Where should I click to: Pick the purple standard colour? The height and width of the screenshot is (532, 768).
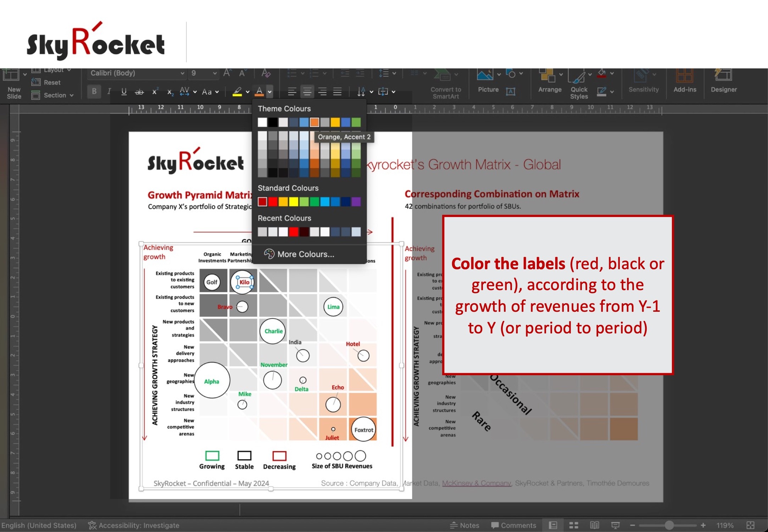coord(356,202)
